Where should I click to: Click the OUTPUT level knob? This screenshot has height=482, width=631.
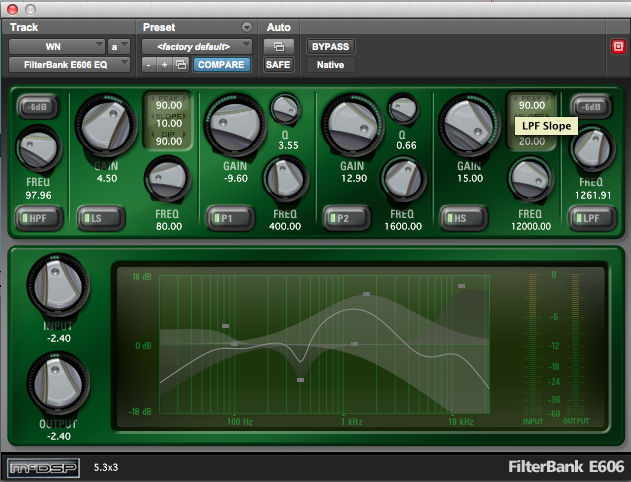[58, 383]
